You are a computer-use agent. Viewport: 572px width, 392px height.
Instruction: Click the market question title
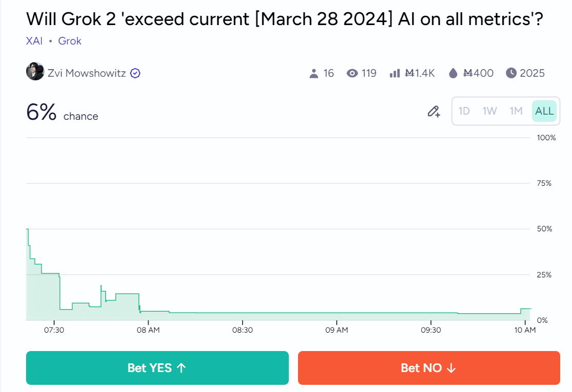pyautogui.click(x=284, y=19)
